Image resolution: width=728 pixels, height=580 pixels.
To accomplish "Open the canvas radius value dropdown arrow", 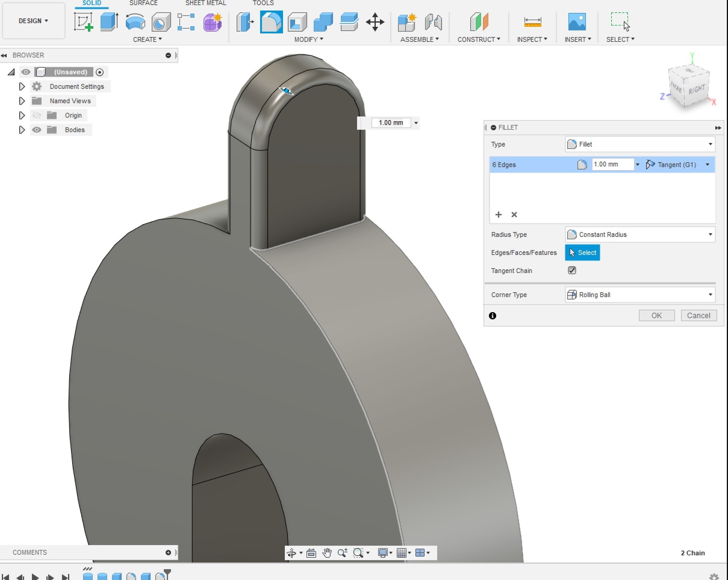I will pyautogui.click(x=416, y=123).
